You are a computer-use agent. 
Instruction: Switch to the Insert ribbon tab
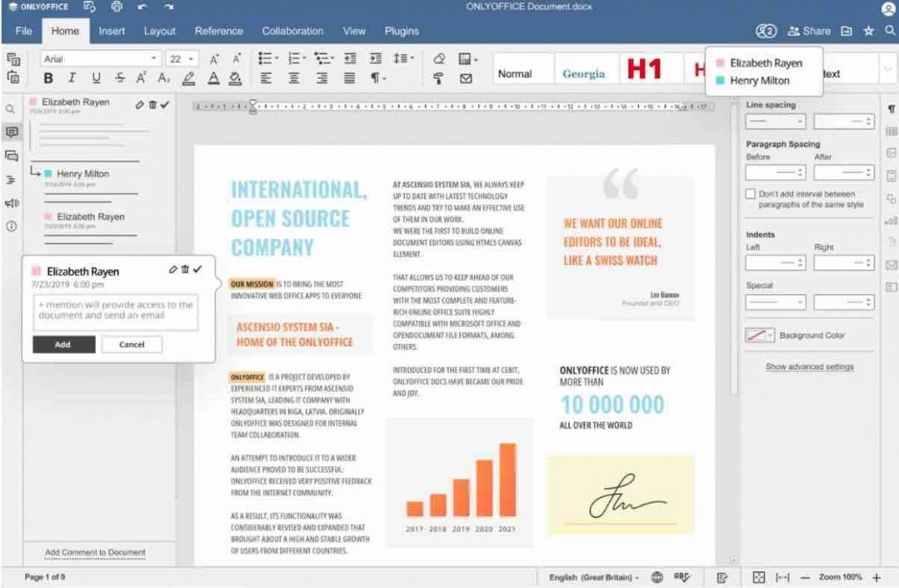click(x=111, y=31)
